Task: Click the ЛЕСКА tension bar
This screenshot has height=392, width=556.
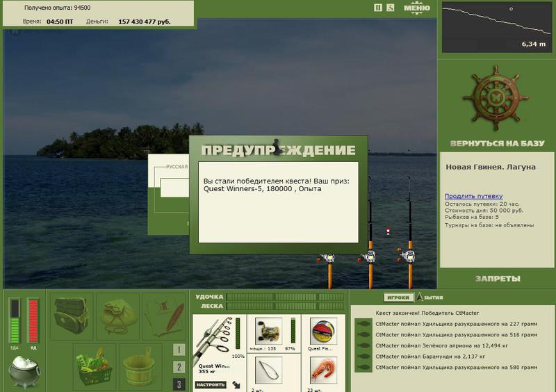Action: 286,306
